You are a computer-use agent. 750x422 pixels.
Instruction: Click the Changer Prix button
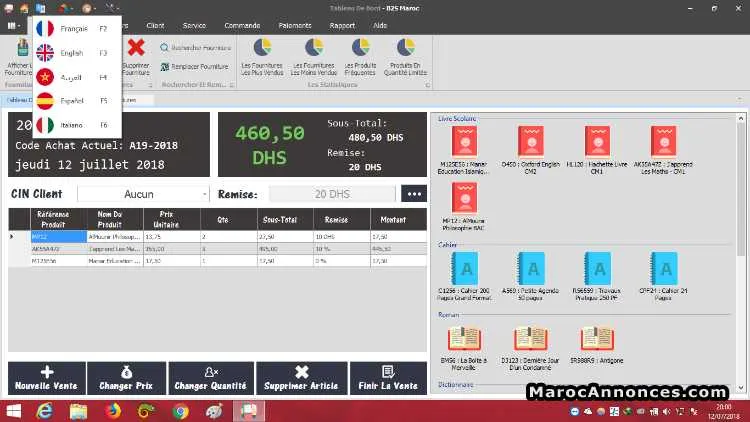pos(126,378)
